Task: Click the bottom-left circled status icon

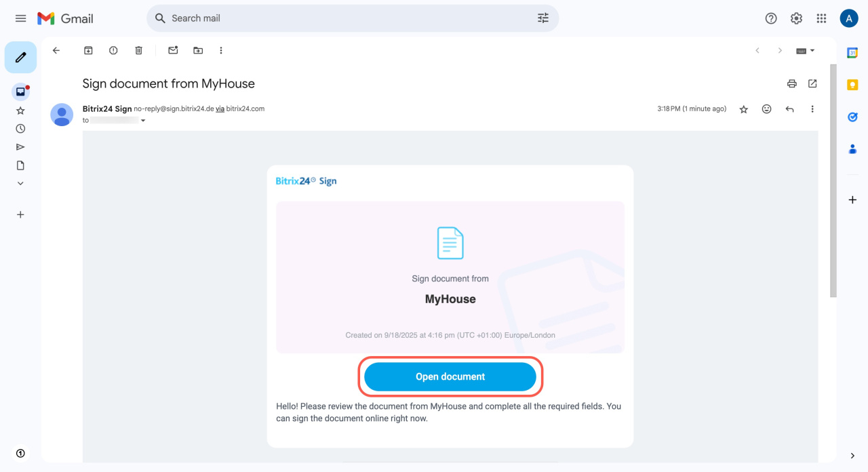Action: click(x=20, y=453)
